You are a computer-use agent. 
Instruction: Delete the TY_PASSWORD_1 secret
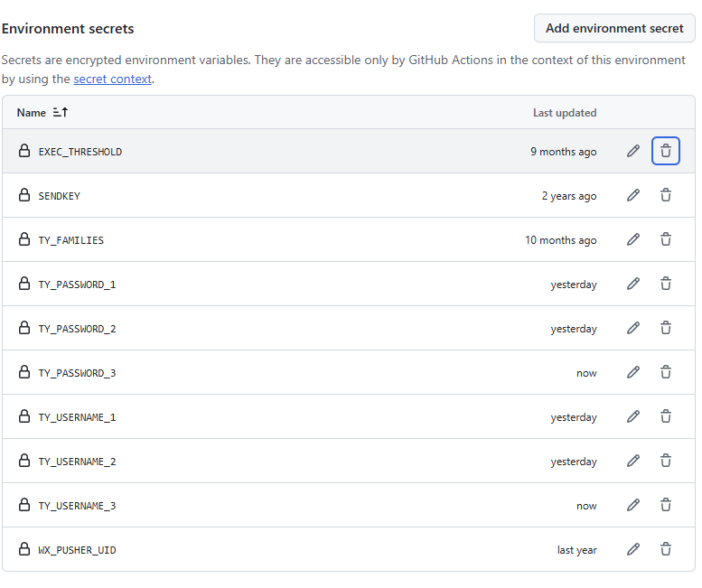tap(666, 284)
